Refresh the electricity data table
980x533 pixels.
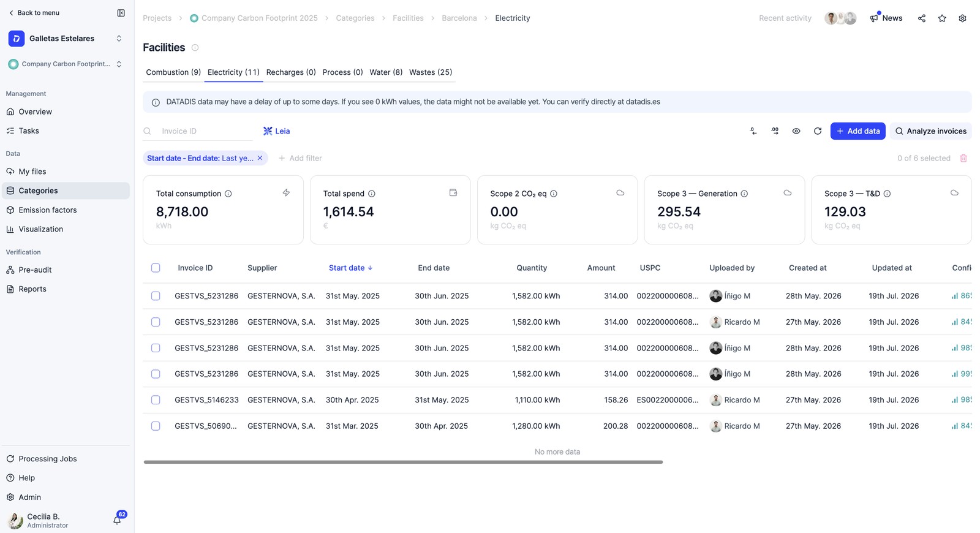pos(818,131)
